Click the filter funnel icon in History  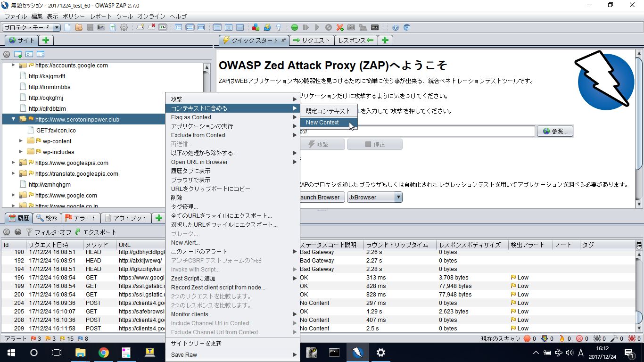[x=29, y=232]
